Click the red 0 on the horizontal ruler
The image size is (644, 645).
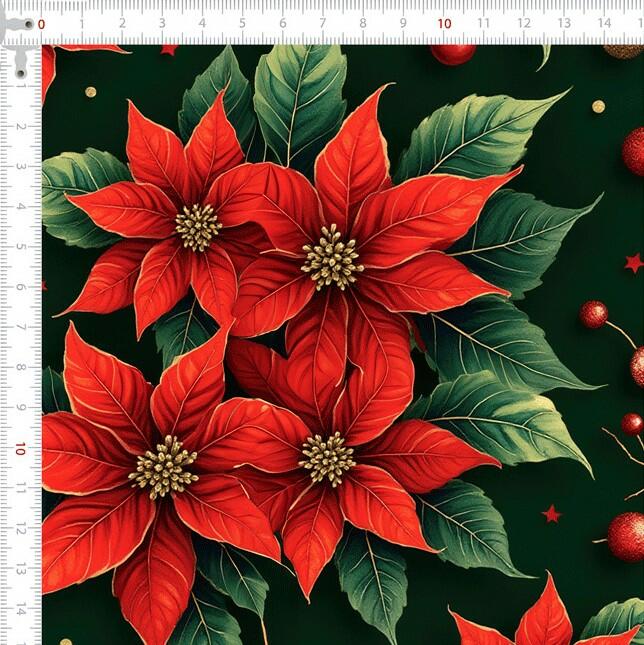(41, 24)
